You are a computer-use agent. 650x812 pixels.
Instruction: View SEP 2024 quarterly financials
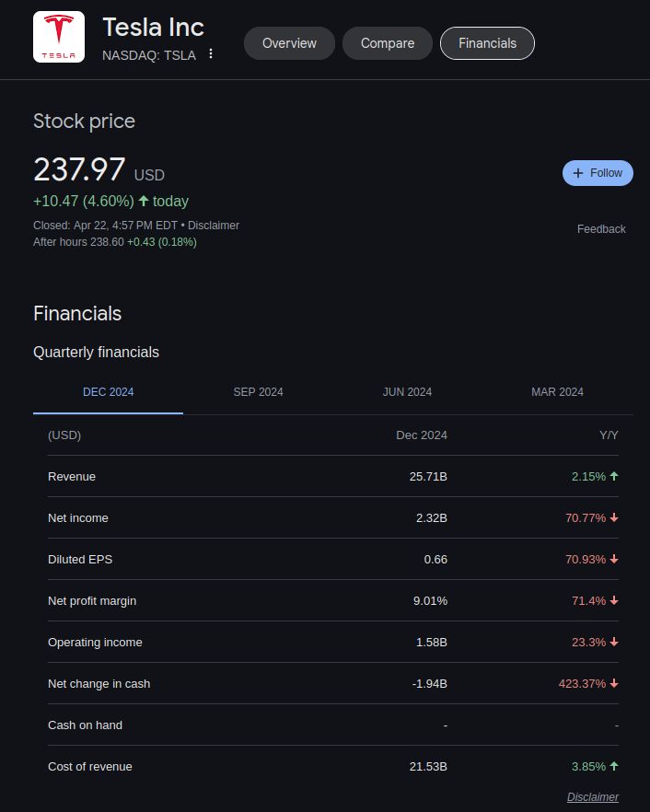[258, 392]
